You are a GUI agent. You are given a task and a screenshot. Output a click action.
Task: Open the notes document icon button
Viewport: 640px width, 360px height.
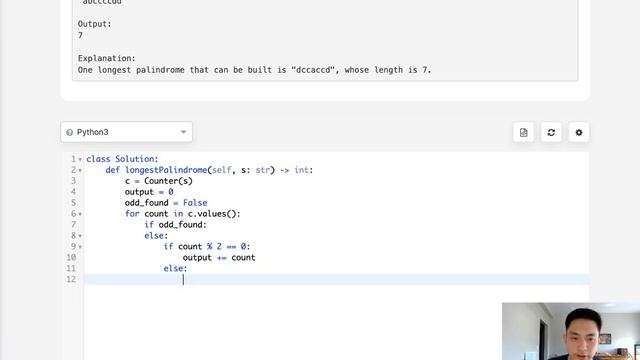pyautogui.click(x=523, y=133)
